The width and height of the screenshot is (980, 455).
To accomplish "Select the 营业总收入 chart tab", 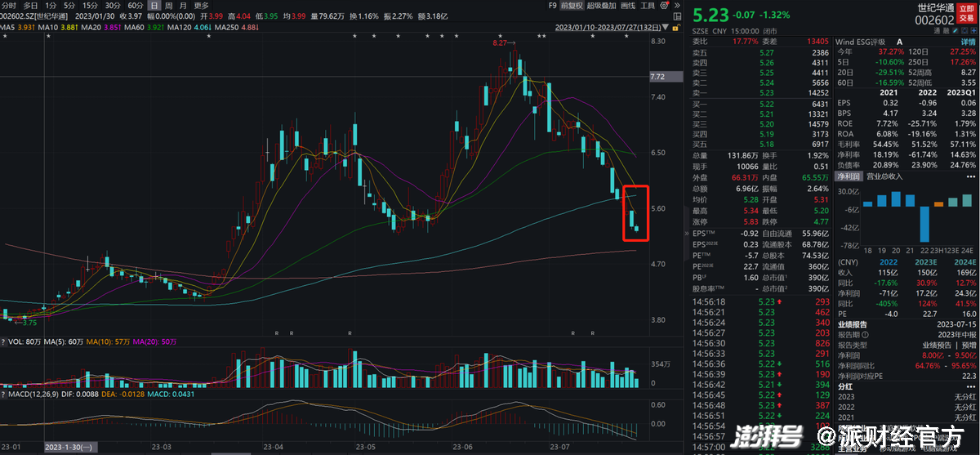I will (883, 176).
